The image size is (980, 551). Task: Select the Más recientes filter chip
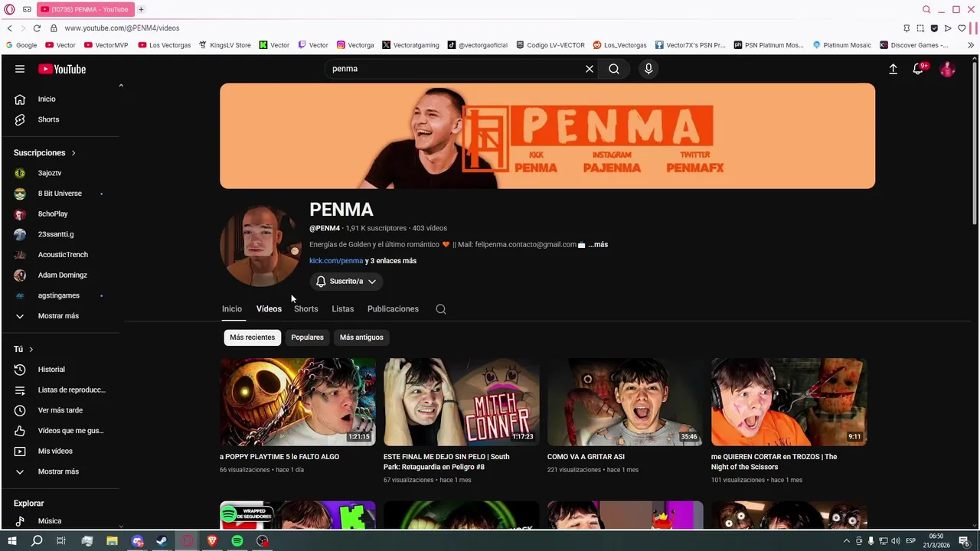click(x=252, y=337)
